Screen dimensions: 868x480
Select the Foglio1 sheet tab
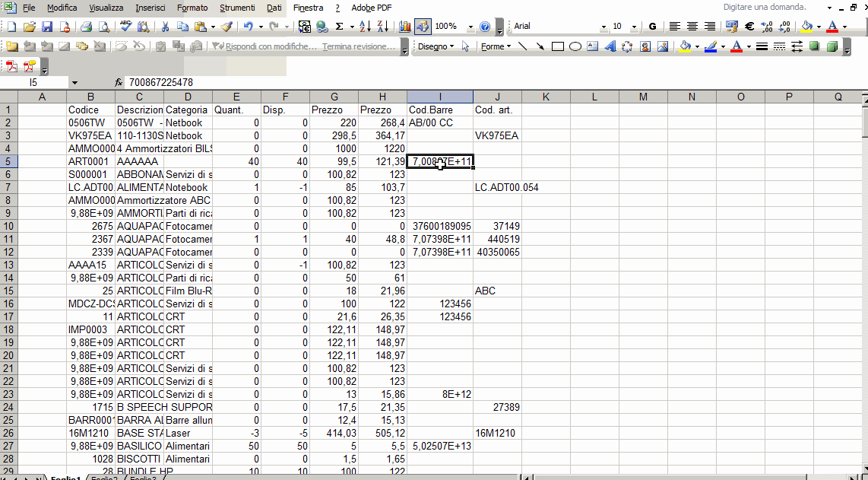(66, 478)
